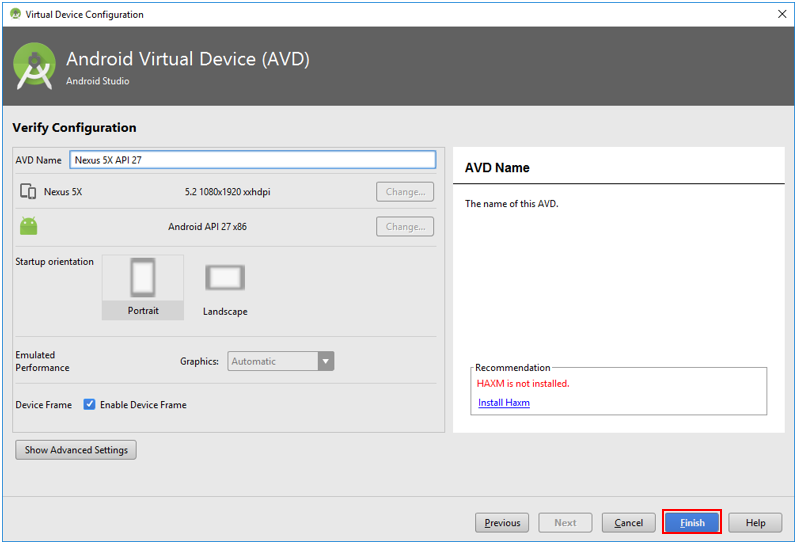Viewport: 798px width, 546px height.
Task: Toggle Enable Device Frame checkbox
Action: point(89,405)
